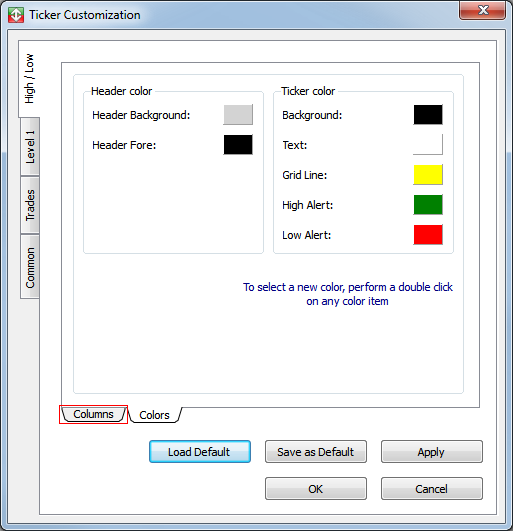Screen dimensions: 513x531
Task: Click the ticker Background black swatch
Action: (x=428, y=115)
